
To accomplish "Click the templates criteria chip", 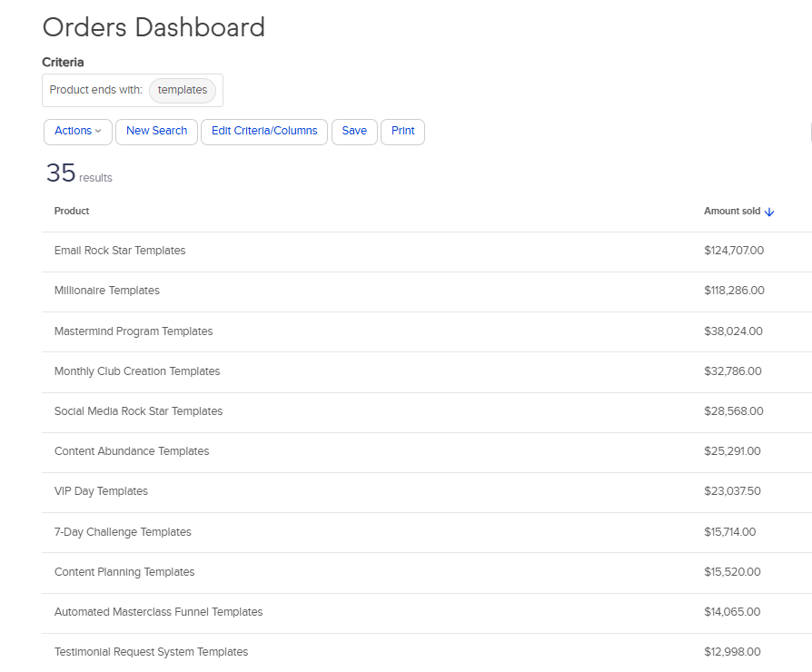I will [183, 90].
